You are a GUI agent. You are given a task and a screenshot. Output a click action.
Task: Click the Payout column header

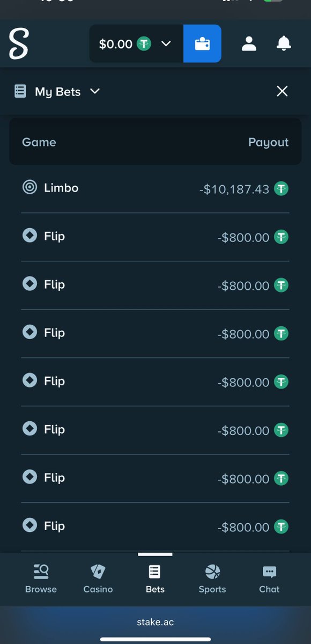(268, 142)
